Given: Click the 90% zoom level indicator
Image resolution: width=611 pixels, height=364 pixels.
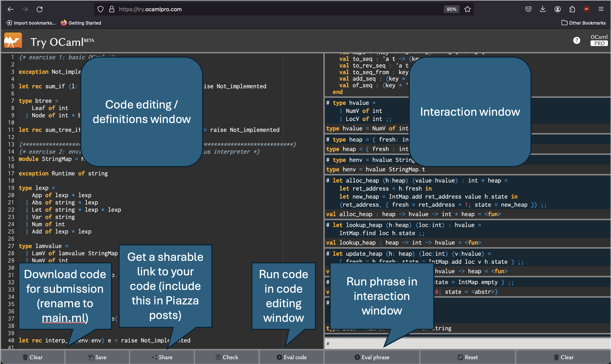Looking at the screenshot, I should (x=451, y=9).
